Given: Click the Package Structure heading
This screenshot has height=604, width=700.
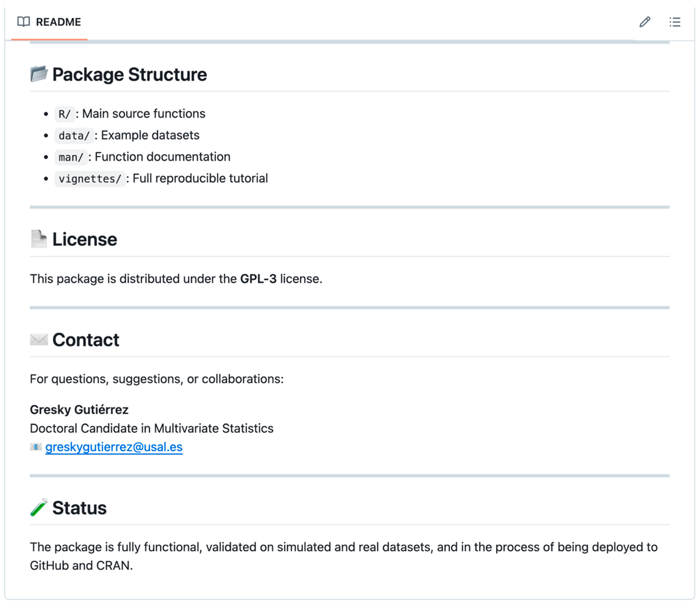Looking at the screenshot, I should 129,75.
